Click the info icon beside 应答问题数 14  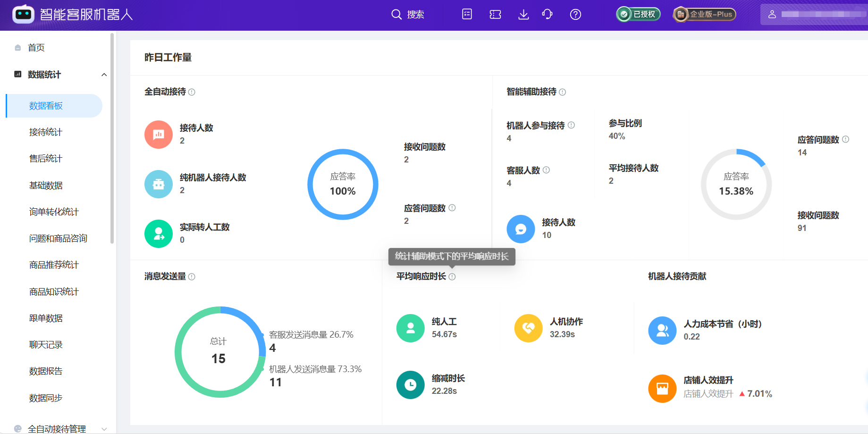pos(845,139)
